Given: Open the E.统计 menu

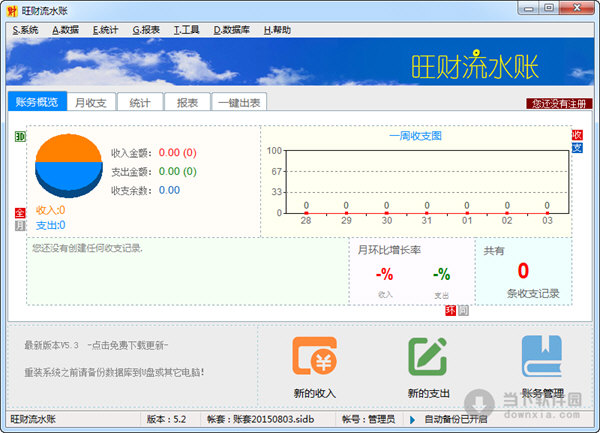Looking at the screenshot, I should [x=105, y=30].
